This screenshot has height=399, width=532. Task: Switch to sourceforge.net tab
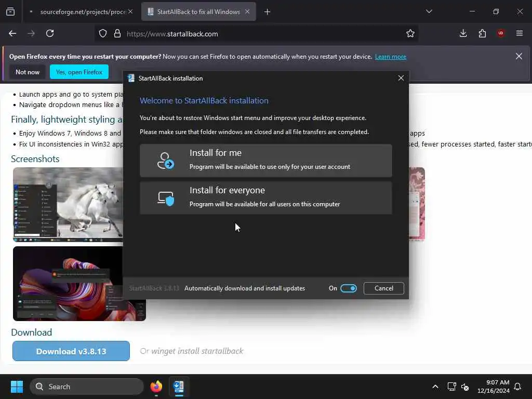(x=79, y=12)
